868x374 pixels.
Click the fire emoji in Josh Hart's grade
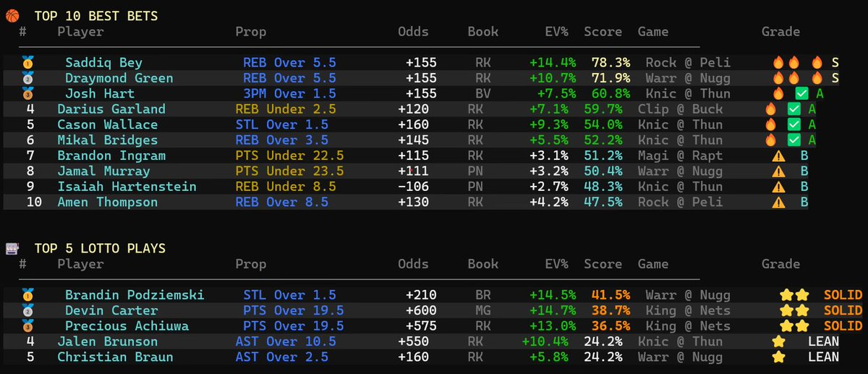pyautogui.click(x=778, y=93)
